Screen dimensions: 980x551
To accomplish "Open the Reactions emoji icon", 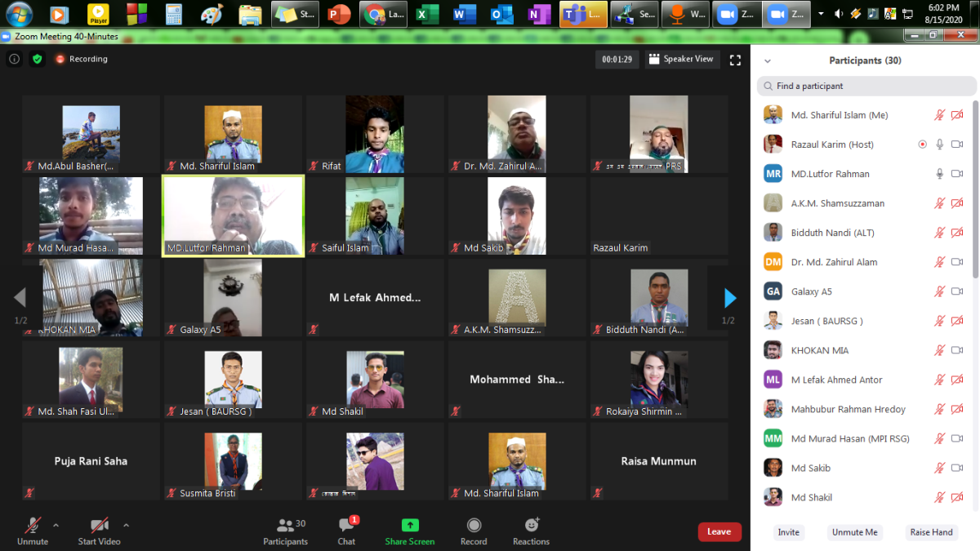I will [531, 526].
